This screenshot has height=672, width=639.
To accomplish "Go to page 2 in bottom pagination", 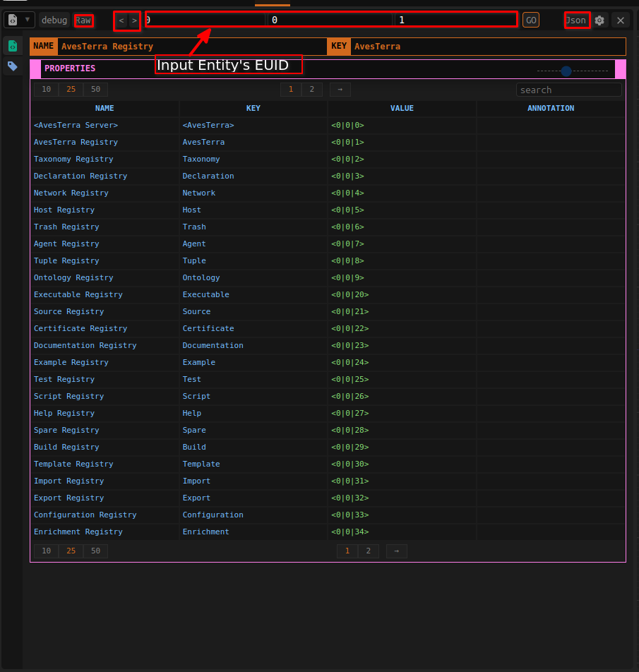I will (x=369, y=551).
